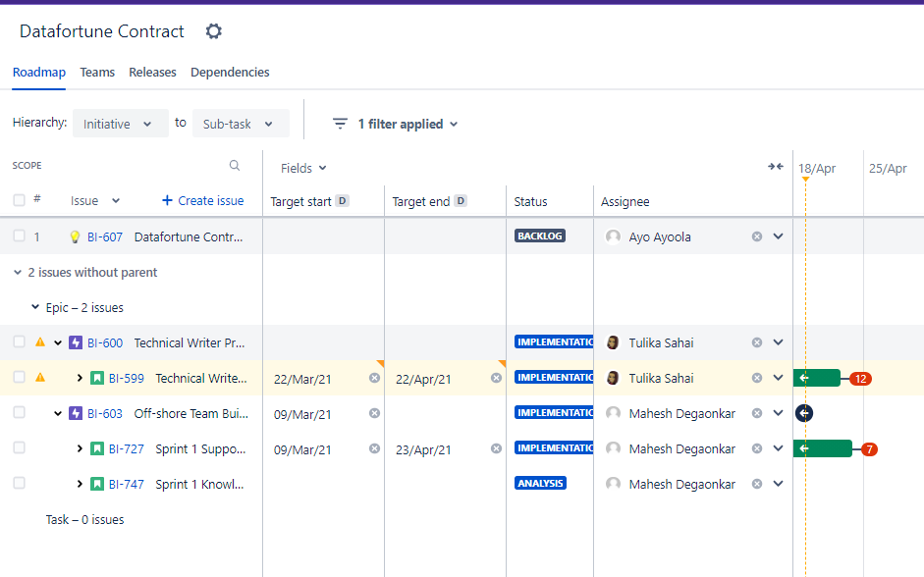Check the checkbox for BI-727 row
This screenshot has width=924, height=577.
(19, 447)
